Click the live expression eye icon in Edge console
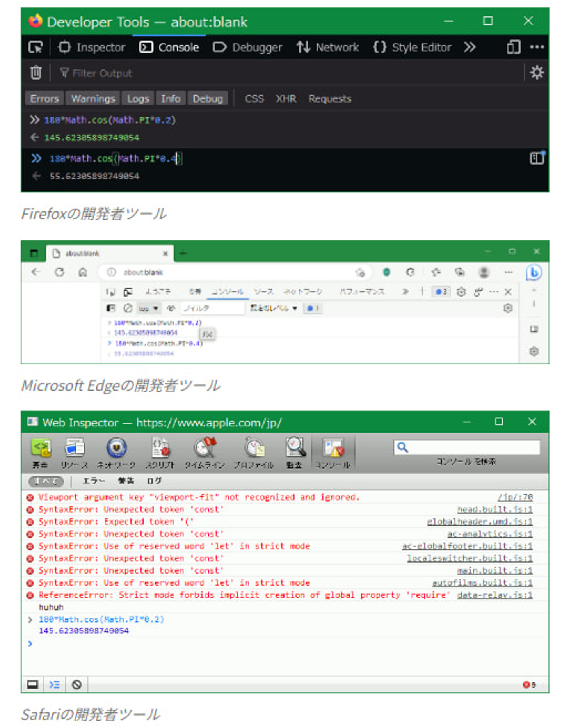 (x=171, y=308)
